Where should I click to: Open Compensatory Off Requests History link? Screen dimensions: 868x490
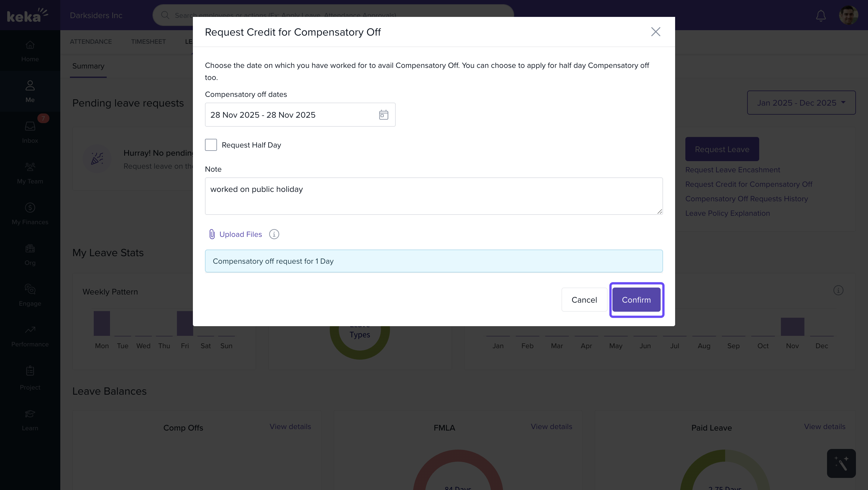746,199
